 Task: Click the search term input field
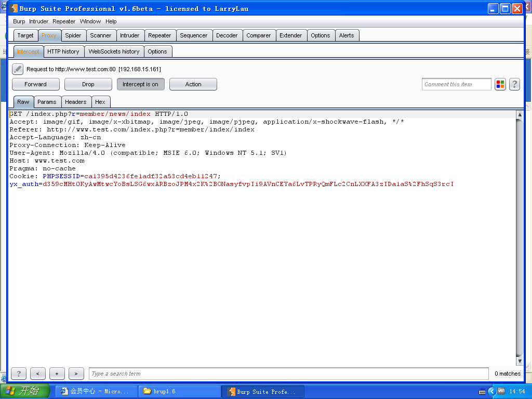pos(289,374)
